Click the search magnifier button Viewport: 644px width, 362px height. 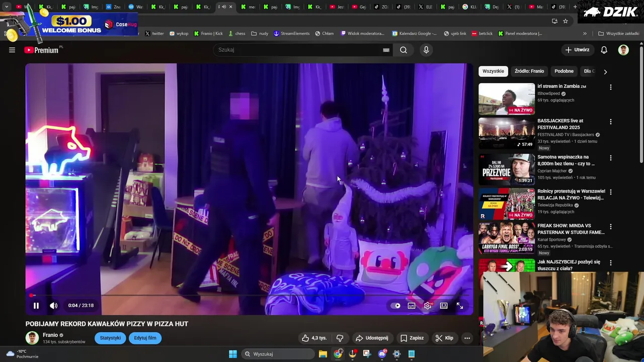tap(404, 50)
